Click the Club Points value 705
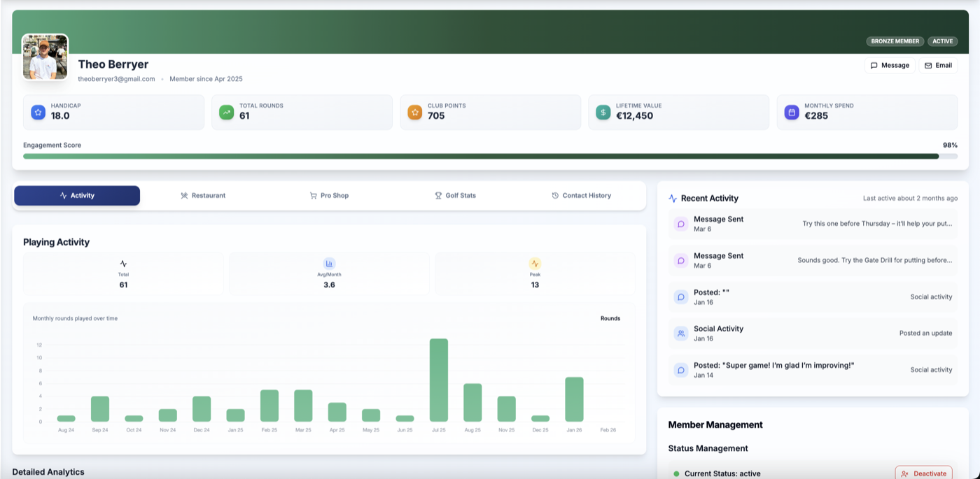 click(436, 116)
